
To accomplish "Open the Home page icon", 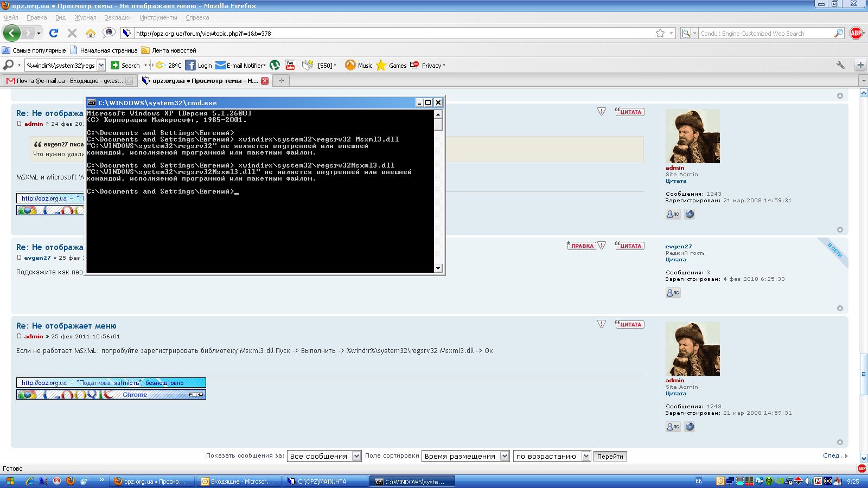I will pyautogui.click(x=91, y=33).
